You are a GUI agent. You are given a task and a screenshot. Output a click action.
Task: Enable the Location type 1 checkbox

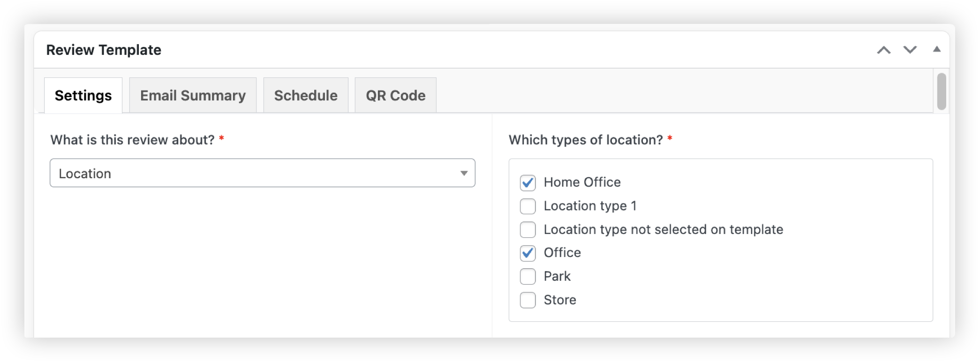click(x=528, y=206)
